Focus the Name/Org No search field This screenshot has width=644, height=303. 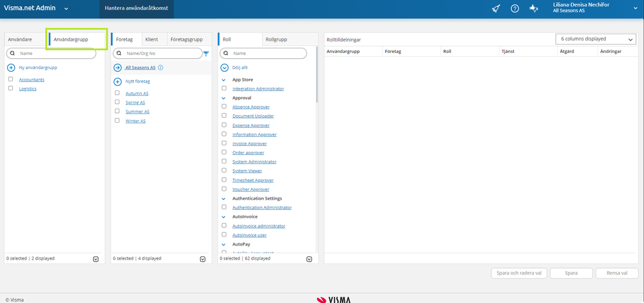coord(157,54)
